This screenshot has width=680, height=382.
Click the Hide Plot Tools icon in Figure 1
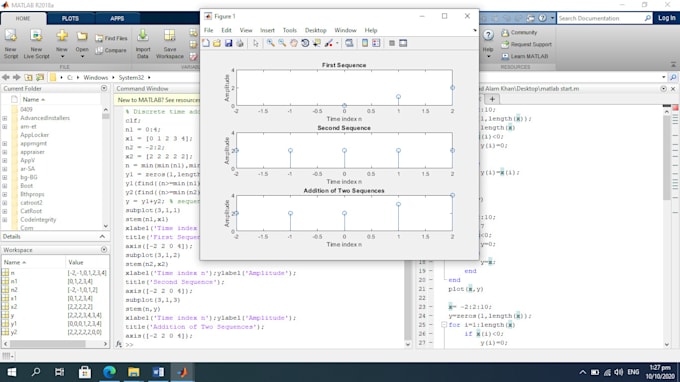(392, 43)
